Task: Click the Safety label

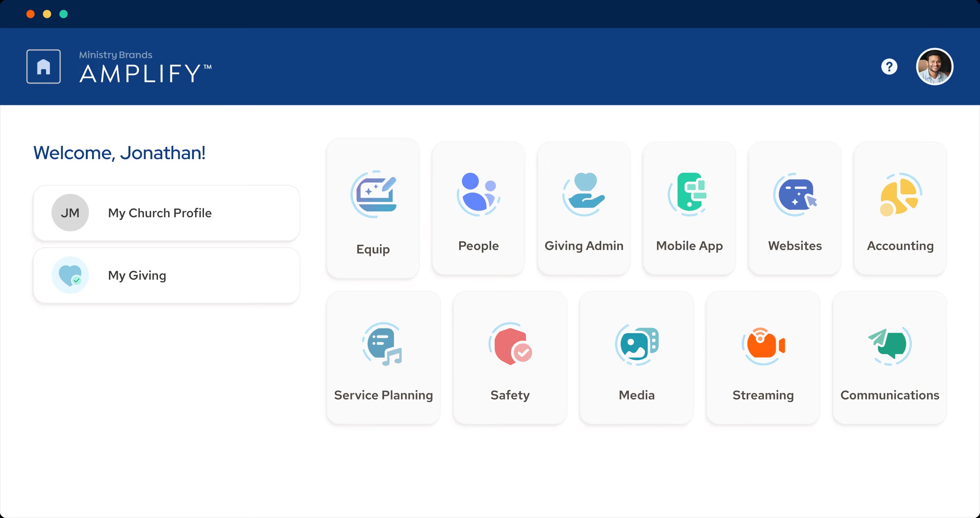Action: coord(510,395)
